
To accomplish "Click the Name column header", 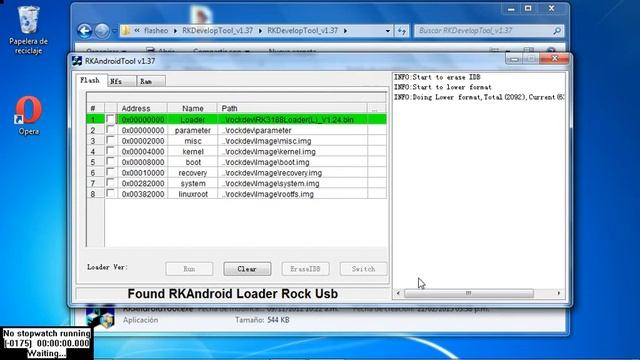I will coord(192,108).
